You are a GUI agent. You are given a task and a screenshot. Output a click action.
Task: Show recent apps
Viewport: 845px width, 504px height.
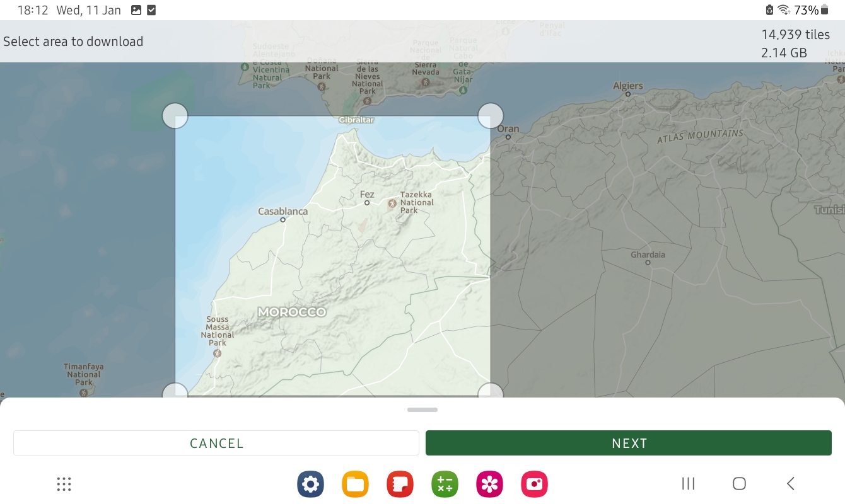pos(688,484)
